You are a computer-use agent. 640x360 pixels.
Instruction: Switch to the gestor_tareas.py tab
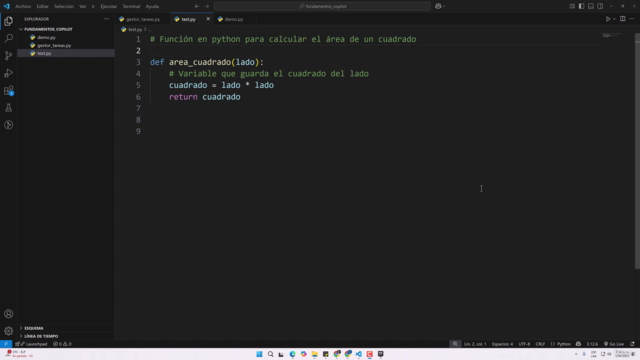[x=143, y=19]
